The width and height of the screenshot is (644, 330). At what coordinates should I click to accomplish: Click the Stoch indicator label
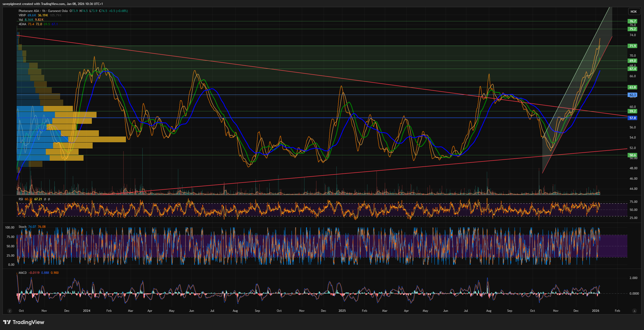tap(22, 227)
